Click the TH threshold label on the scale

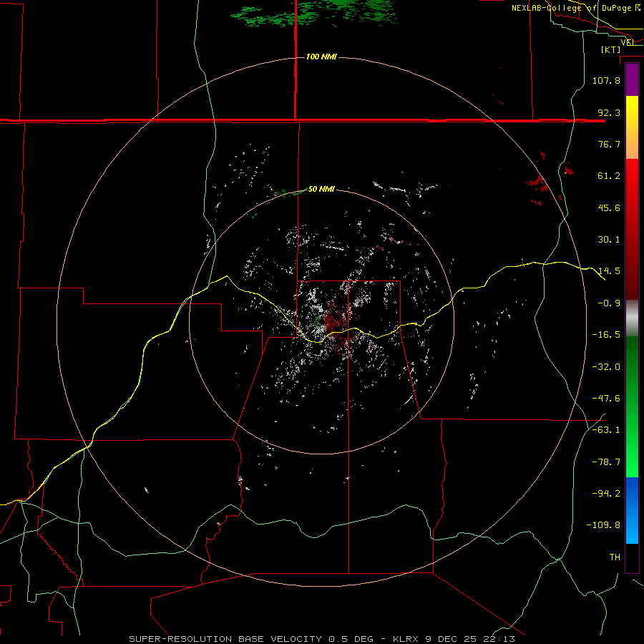pyautogui.click(x=615, y=557)
